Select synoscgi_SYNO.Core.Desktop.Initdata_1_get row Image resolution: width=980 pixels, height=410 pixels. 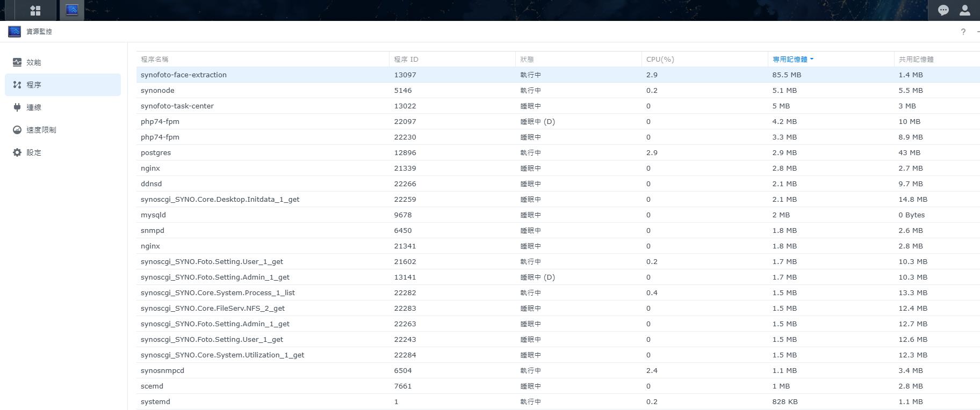(x=558, y=199)
